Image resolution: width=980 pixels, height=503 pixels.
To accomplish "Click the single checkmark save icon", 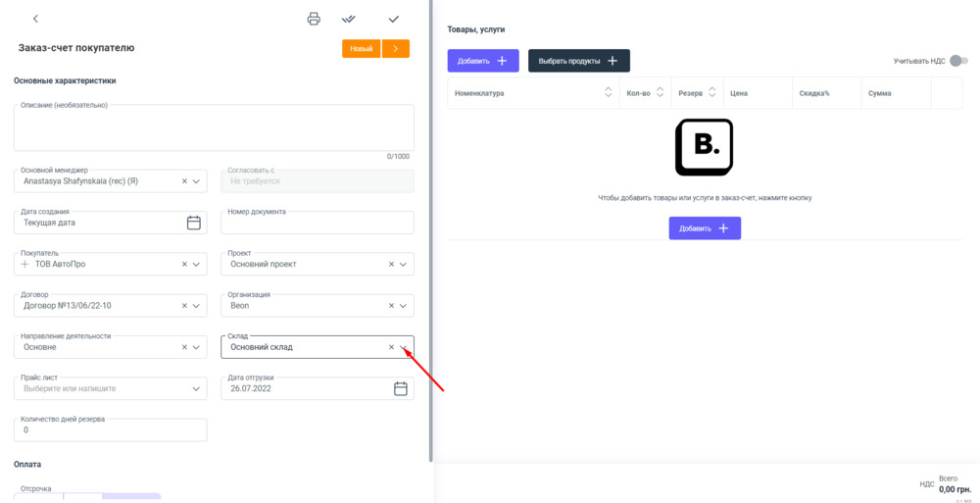I will [x=394, y=20].
